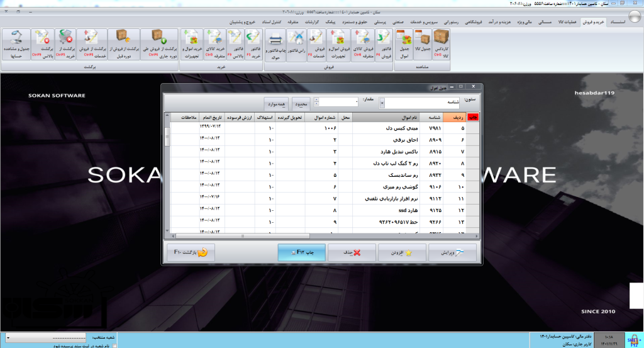The image size is (644, 348).
Task: Click the برگشت از فروش خدمات icon
Action: tap(92, 45)
